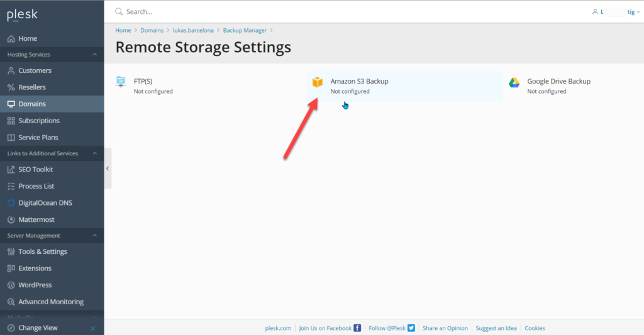Collapse the Hosting Services section

click(x=95, y=55)
